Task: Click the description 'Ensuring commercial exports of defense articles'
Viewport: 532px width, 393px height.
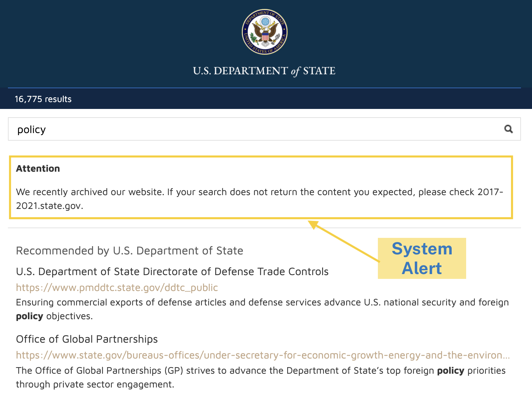Action: 262,309
